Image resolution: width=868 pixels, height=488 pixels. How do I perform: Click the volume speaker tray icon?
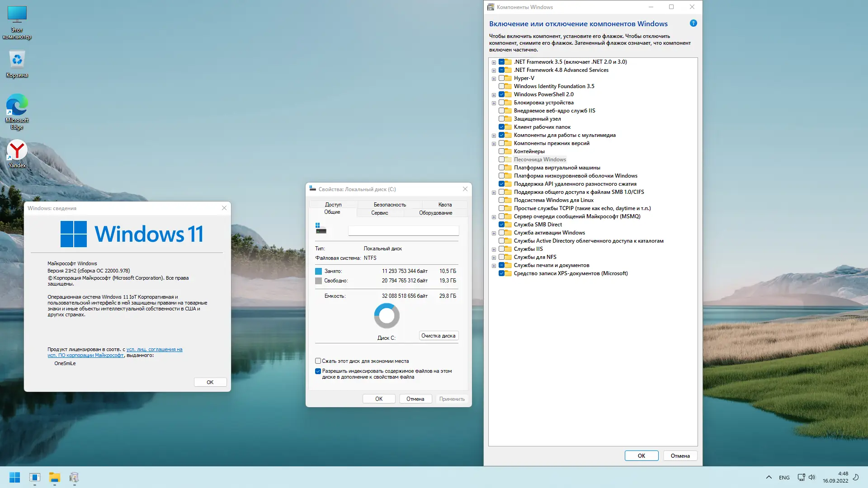pyautogui.click(x=812, y=477)
